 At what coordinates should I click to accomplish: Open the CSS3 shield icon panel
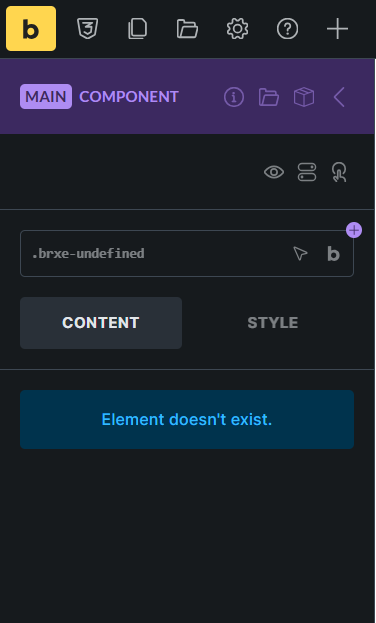click(87, 29)
